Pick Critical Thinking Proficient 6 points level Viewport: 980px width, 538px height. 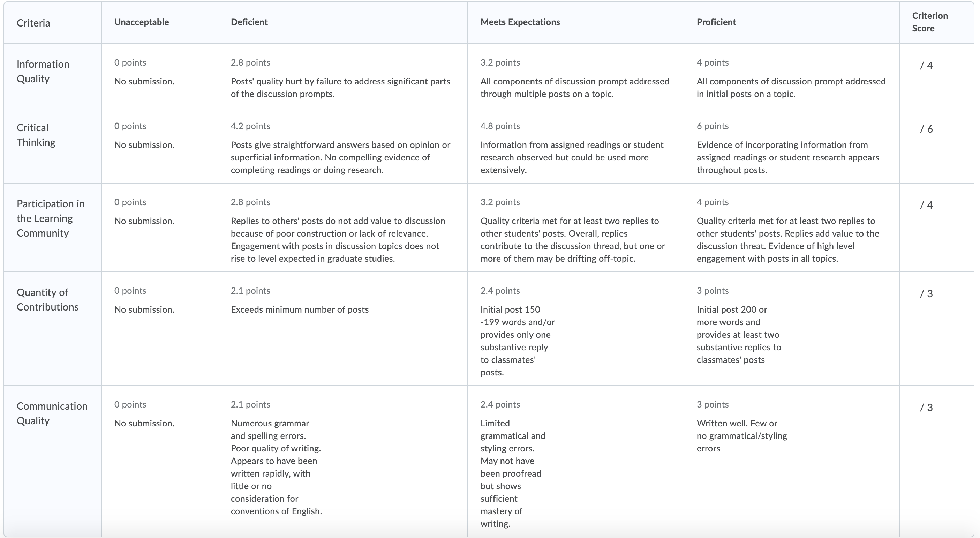pos(791,145)
